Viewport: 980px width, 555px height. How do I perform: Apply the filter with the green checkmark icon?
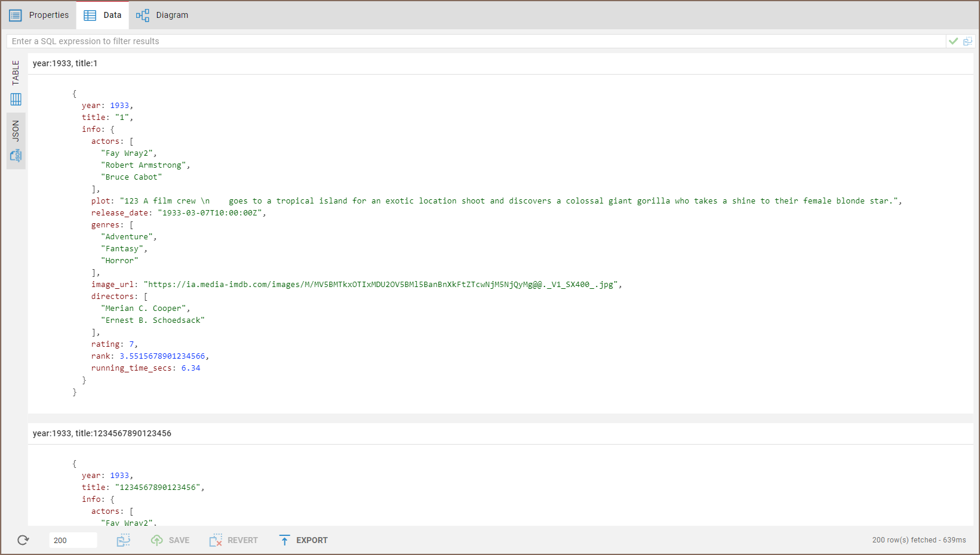[x=954, y=41]
